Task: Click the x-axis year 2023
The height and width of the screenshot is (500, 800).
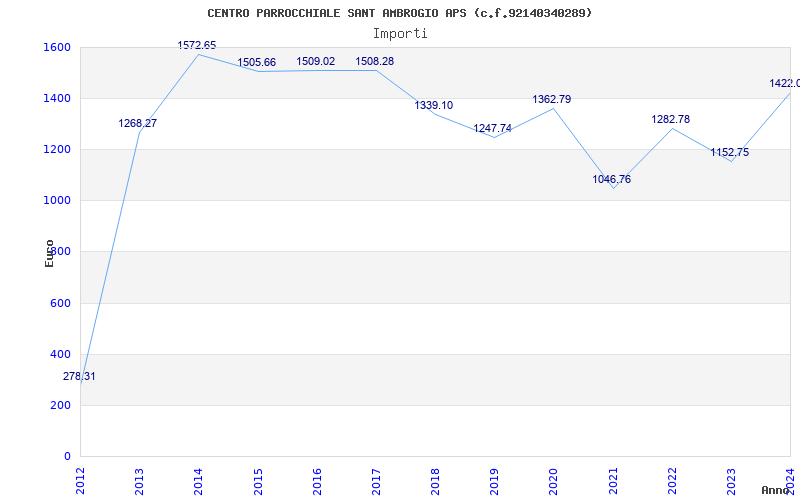Action: click(x=732, y=481)
